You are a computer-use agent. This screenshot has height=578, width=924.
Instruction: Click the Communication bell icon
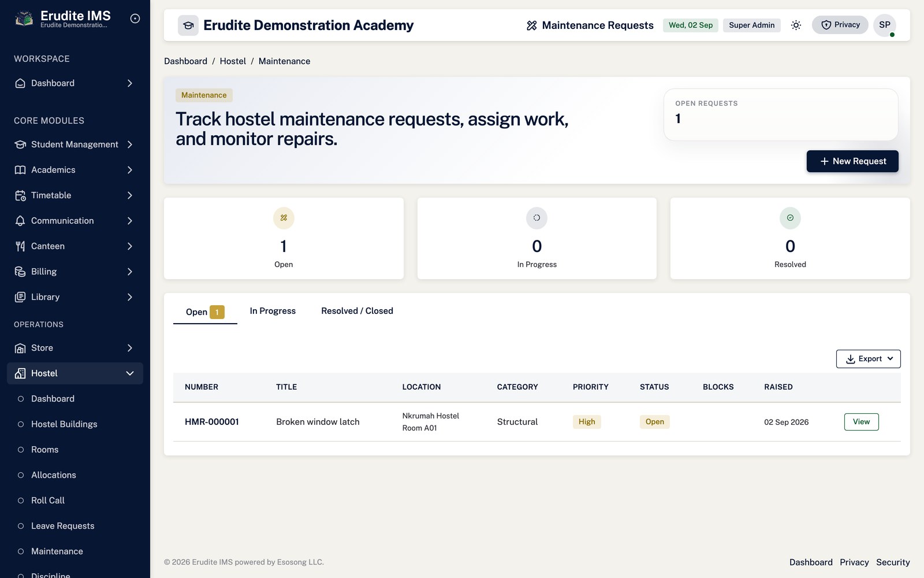pos(20,221)
